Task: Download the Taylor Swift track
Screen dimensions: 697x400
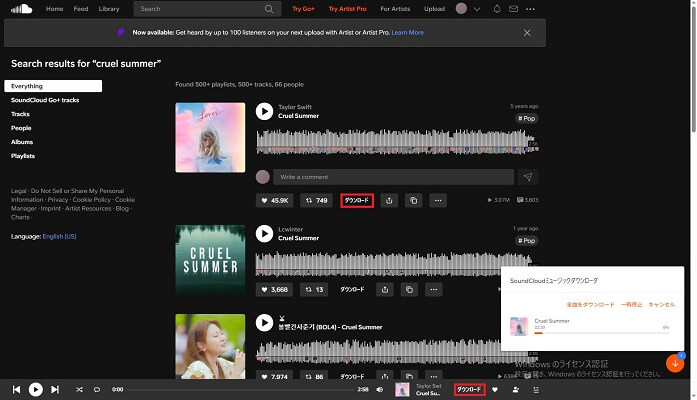Action: [x=357, y=200]
